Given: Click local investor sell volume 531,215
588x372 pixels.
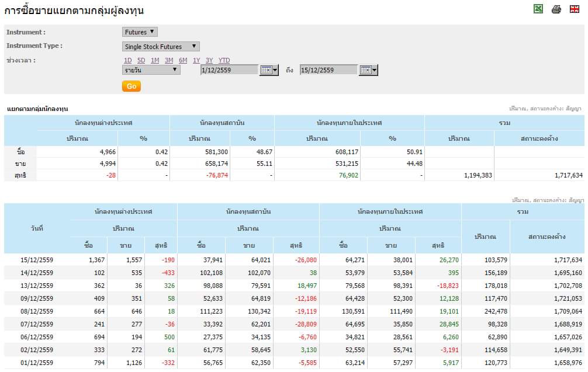Looking at the screenshot, I should coord(347,164).
